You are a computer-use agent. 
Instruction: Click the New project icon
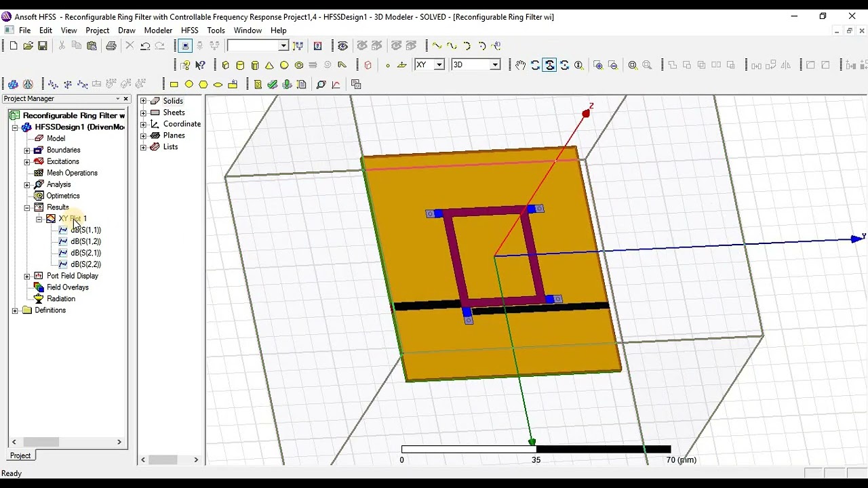[14, 45]
